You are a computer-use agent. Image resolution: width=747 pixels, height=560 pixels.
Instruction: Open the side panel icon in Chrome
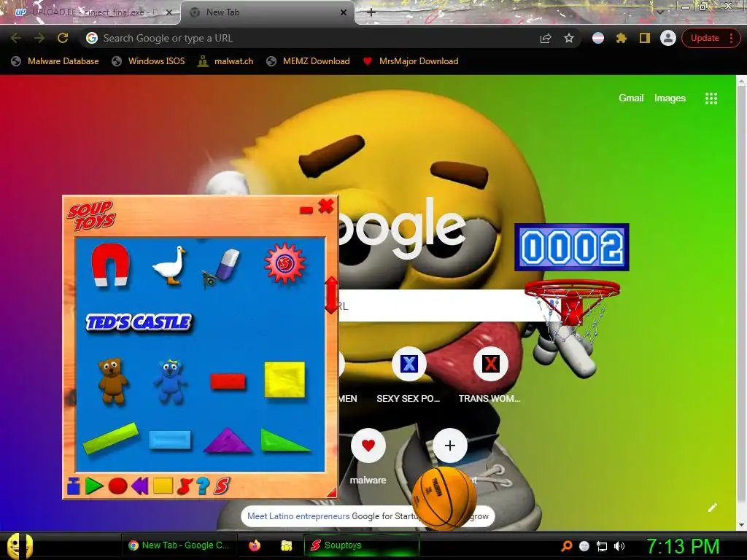pyautogui.click(x=645, y=38)
